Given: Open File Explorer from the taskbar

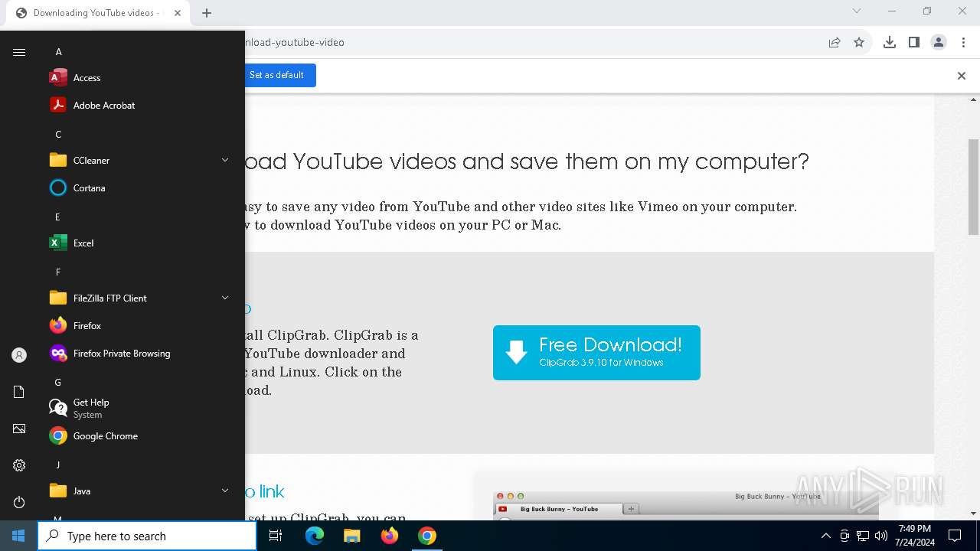Looking at the screenshot, I should [x=352, y=536].
